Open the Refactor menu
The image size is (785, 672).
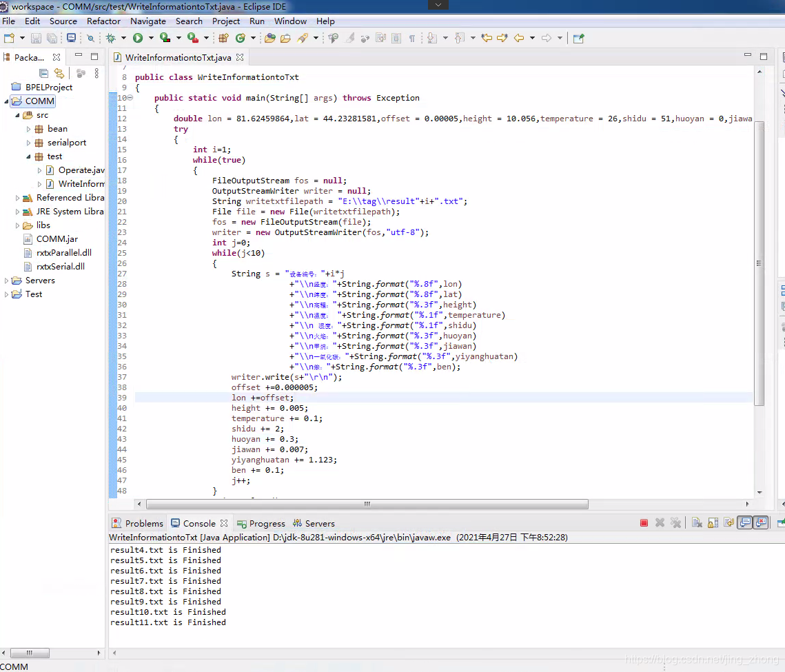pyautogui.click(x=103, y=21)
